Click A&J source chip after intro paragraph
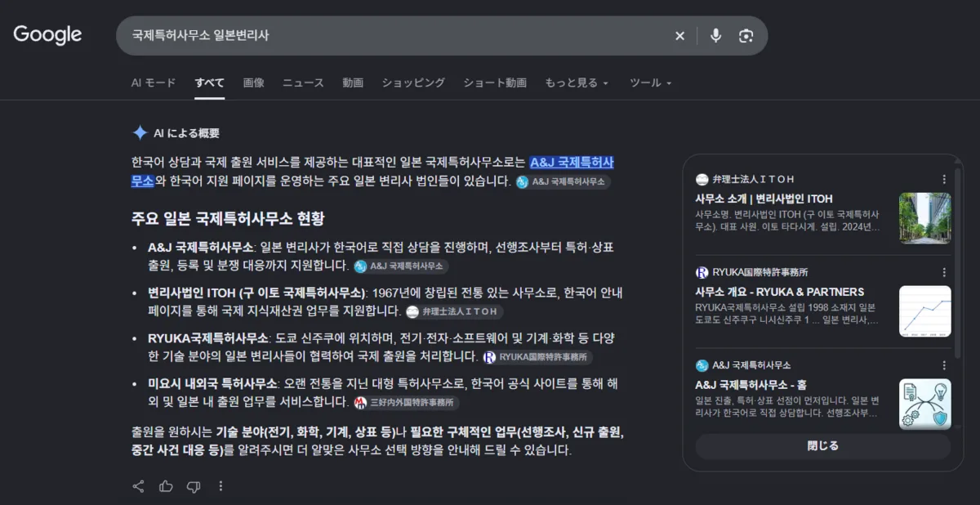This screenshot has width=980, height=505. pos(563,182)
